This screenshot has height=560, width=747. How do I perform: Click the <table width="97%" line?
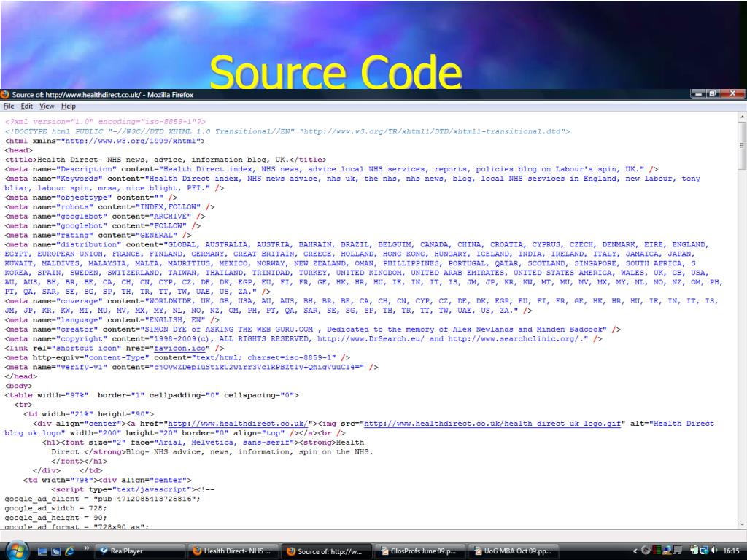click(152, 395)
